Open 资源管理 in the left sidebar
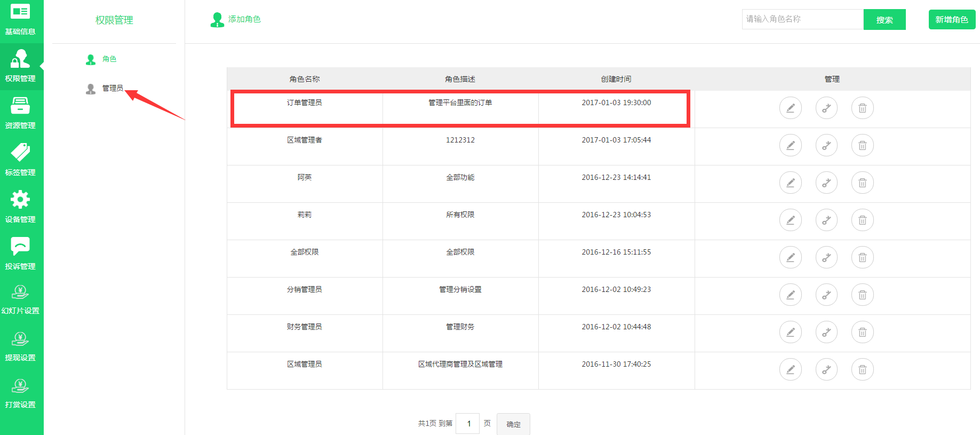Image resolution: width=980 pixels, height=435 pixels. coord(20,113)
